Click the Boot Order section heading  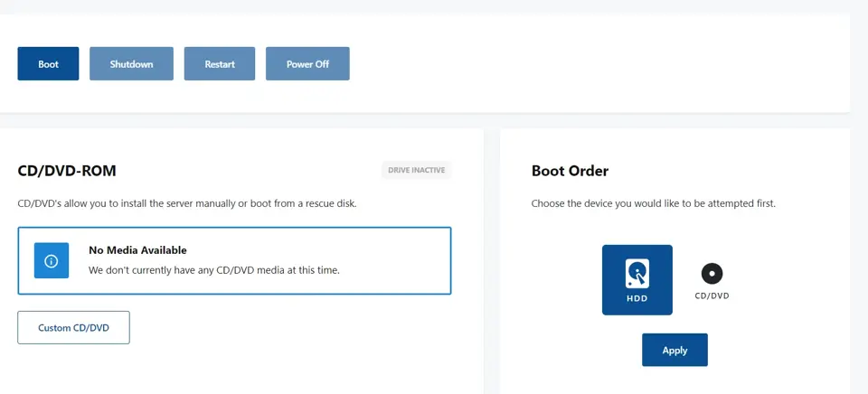(570, 171)
